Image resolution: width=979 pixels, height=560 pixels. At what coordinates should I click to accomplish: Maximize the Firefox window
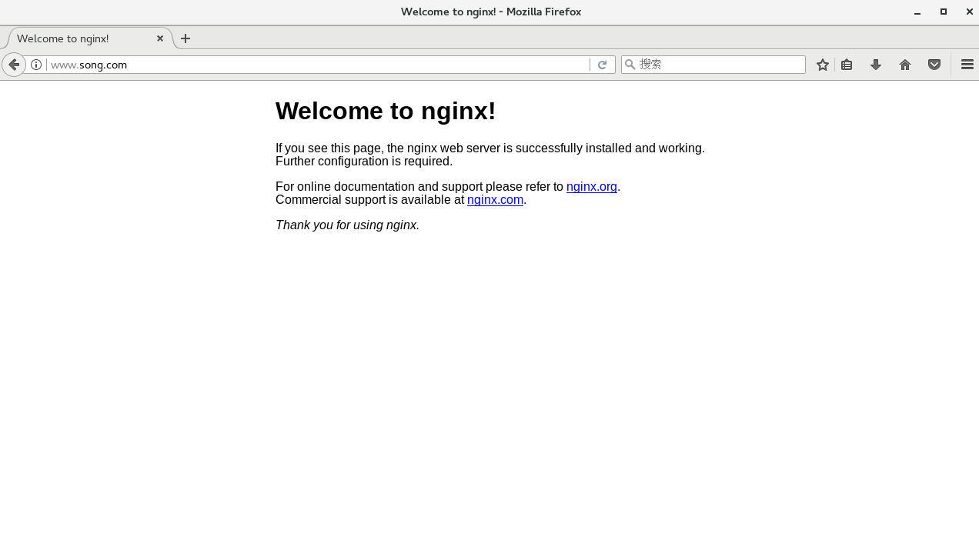coord(944,12)
